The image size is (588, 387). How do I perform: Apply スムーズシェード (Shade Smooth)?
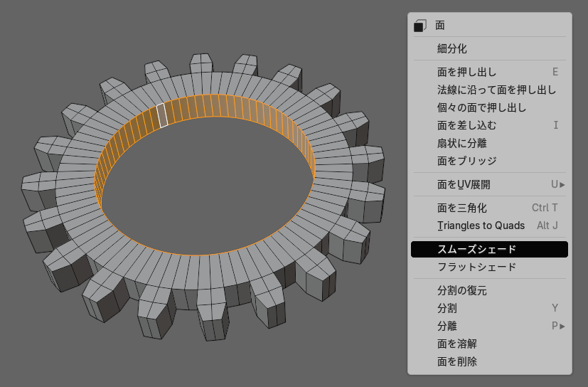[x=489, y=249]
